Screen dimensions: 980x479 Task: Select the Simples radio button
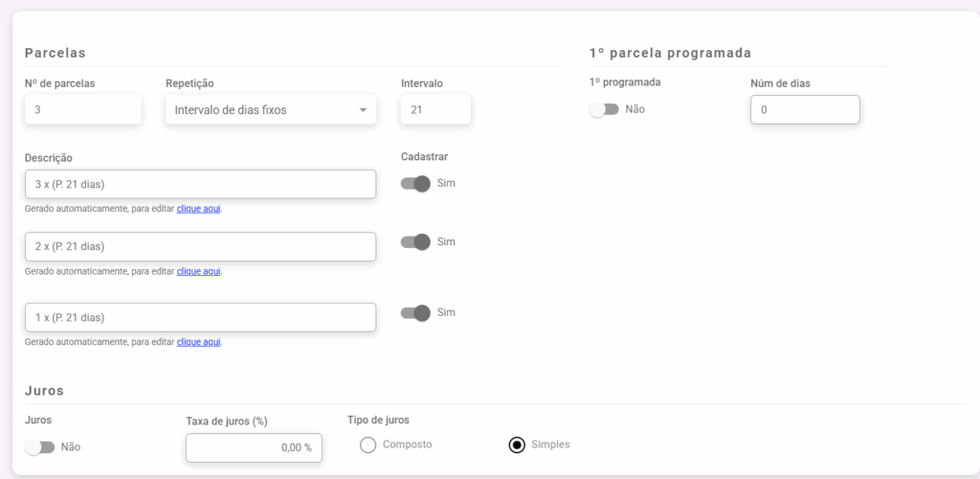pos(517,445)
